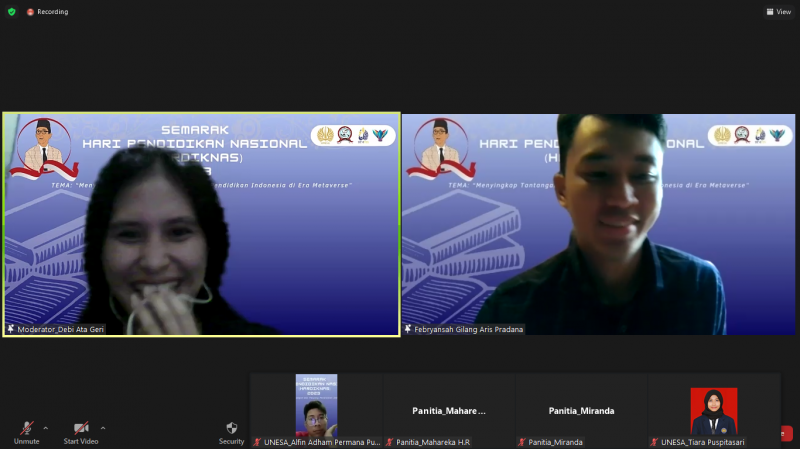
Task: Click muted mic icon on UNESA_Alfin label
Action: (257, 442)
